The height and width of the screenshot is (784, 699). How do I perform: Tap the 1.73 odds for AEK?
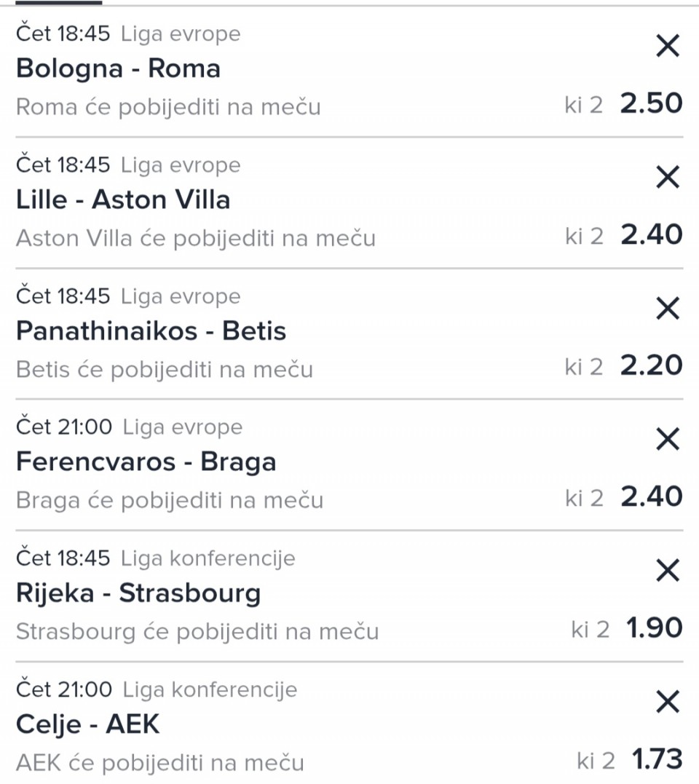[x=657, y=760]
